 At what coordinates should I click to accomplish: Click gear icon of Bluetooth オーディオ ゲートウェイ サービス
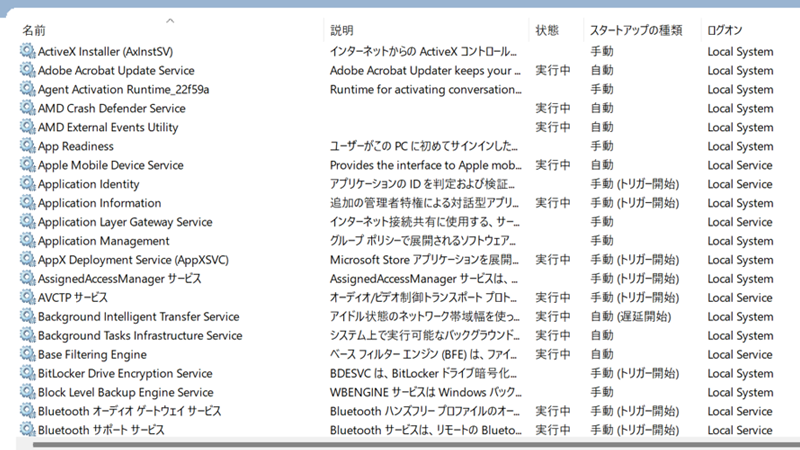[x=27, y=411]
